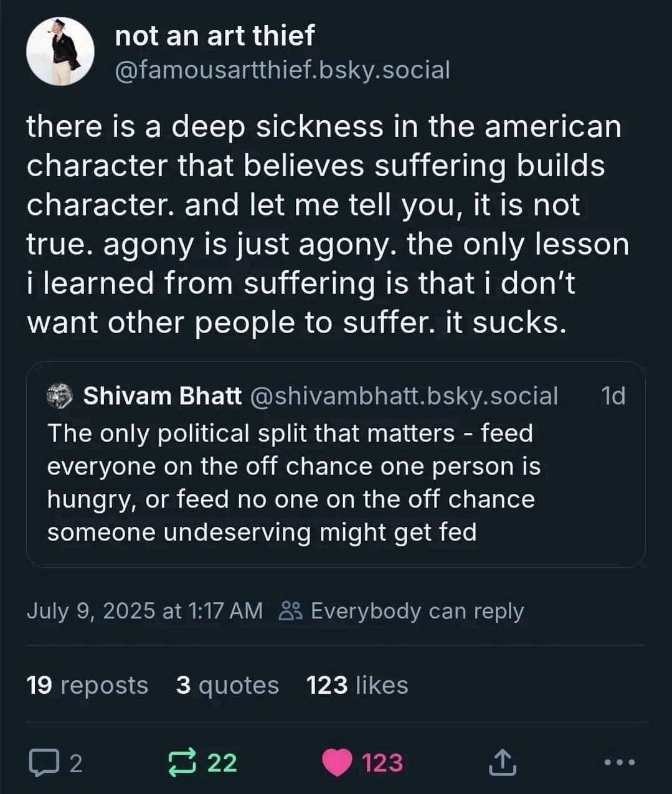Click the @famousartthief.bsky.social handle
The image size is (672, 794).
click(282, 70)
